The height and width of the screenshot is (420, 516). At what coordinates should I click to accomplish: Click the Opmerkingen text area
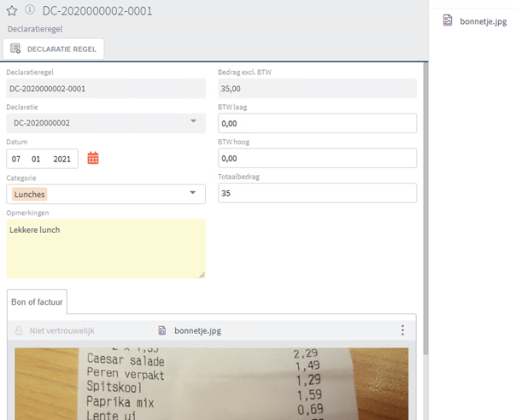106,248
